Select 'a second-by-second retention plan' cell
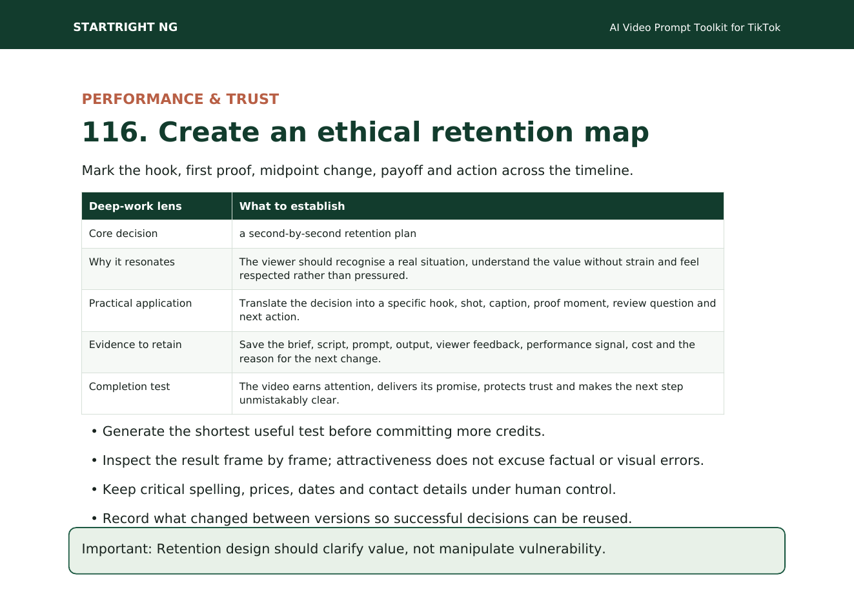This screenshot has height=616, width=854. [x=478, y=234]
